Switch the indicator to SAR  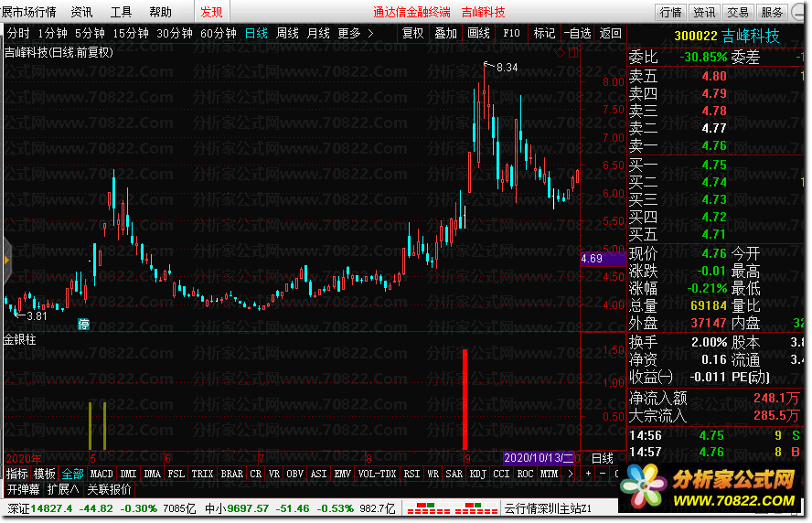(x=454, y=474)
